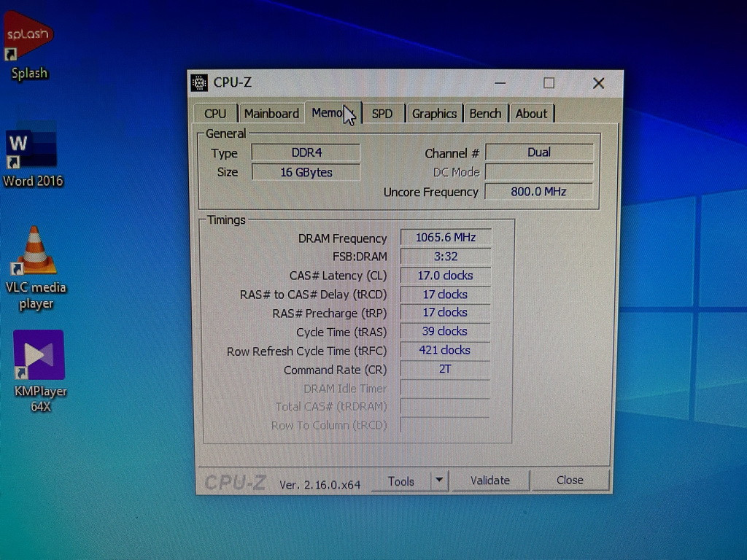Expand the Tools dropdown arrow
This screenshot has height=560, width=747.
pyautogui.click(x=439, y=481)
